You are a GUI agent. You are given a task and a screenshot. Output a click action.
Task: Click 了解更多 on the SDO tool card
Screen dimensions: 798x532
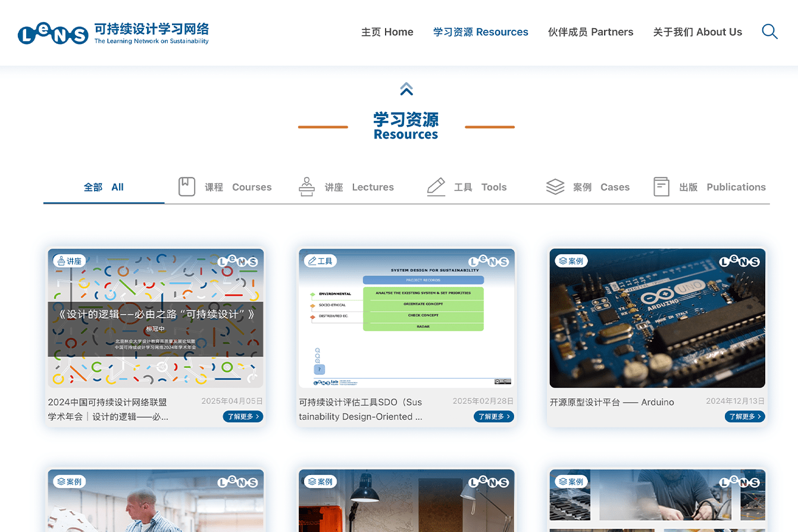tap(494, 417)
